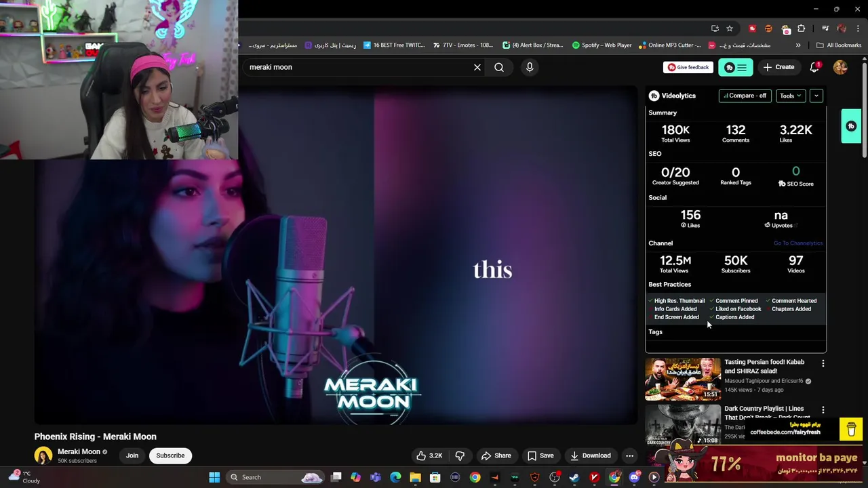The height and width of the screenshot is (488, 868).
Task: Click the Go To Channelytics link
Action: [x=797, y=243]
